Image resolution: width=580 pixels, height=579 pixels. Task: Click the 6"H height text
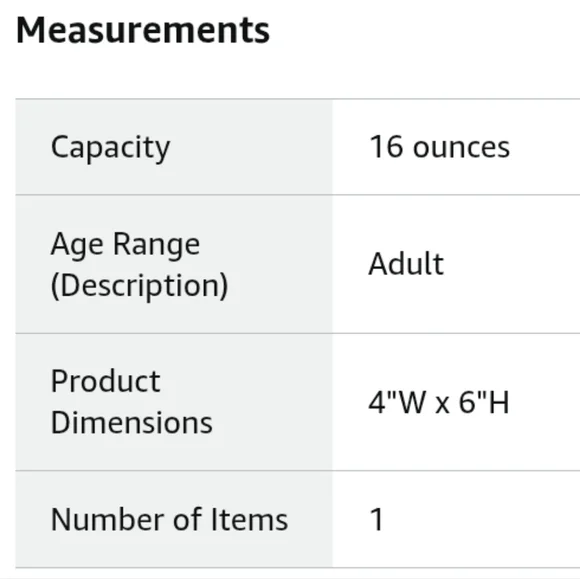click(x=484, y=402)
